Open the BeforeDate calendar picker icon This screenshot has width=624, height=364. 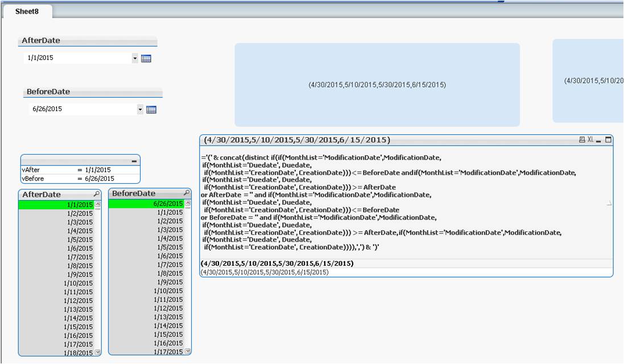pyautogui.click(x=151, y=110)
